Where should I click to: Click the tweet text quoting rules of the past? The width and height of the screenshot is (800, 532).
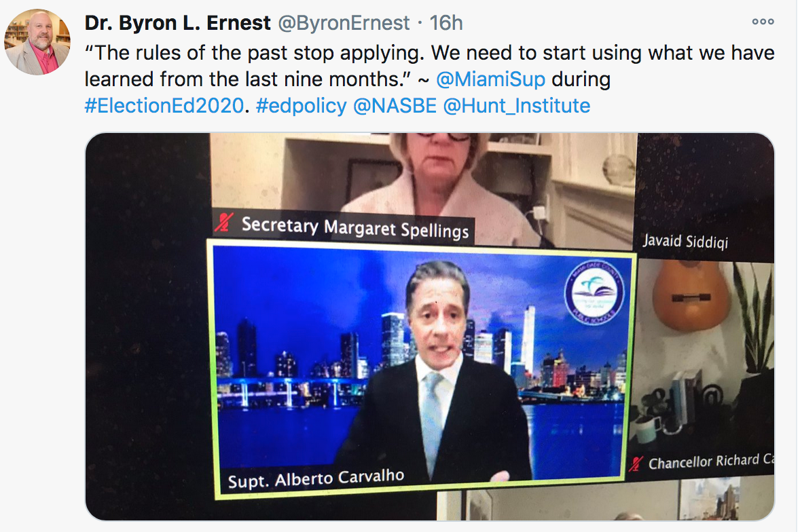[x=429, y=66]
